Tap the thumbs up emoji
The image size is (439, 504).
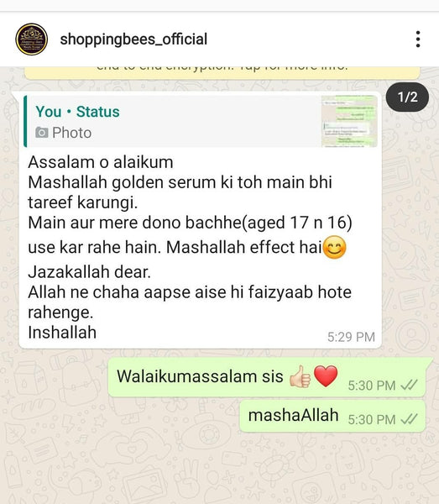click(301, 376)
